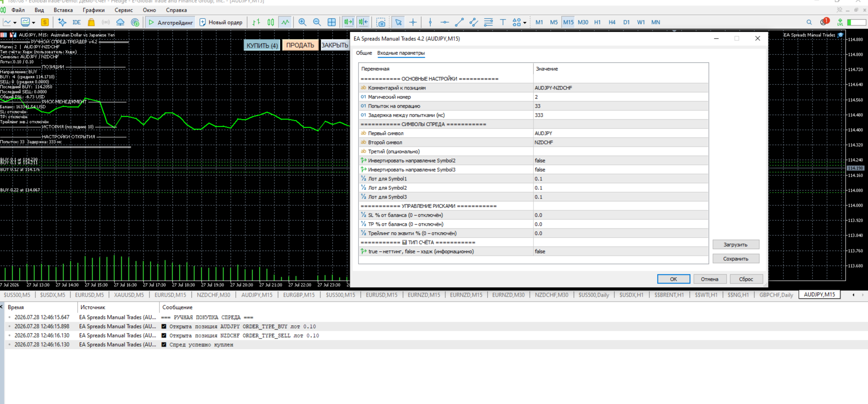The width and height of the screenshot is (868, 404).
Task: Click the Market shopping bag icon
Action: (x=91, y=22)
